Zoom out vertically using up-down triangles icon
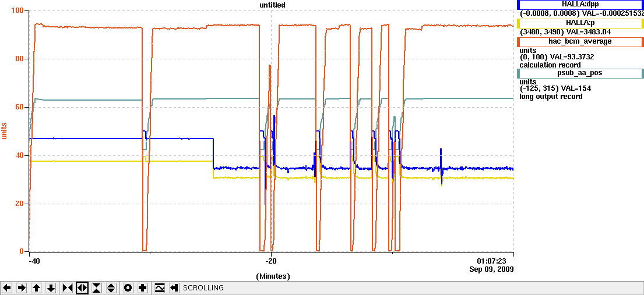 coord(112,288)
